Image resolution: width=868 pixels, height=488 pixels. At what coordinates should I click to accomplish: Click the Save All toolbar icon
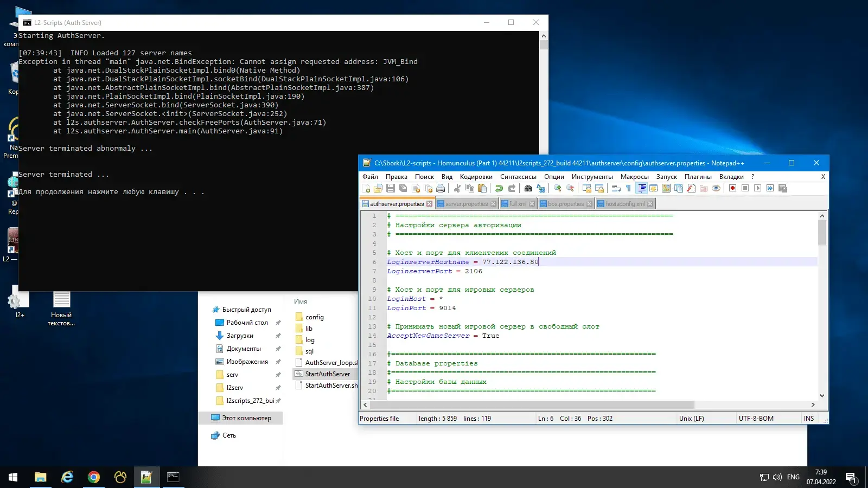pos(403,188)
